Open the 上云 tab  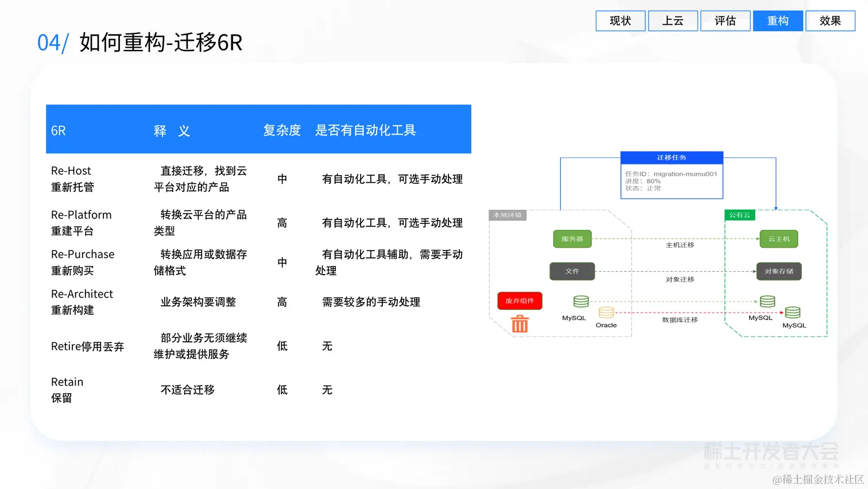673,21
